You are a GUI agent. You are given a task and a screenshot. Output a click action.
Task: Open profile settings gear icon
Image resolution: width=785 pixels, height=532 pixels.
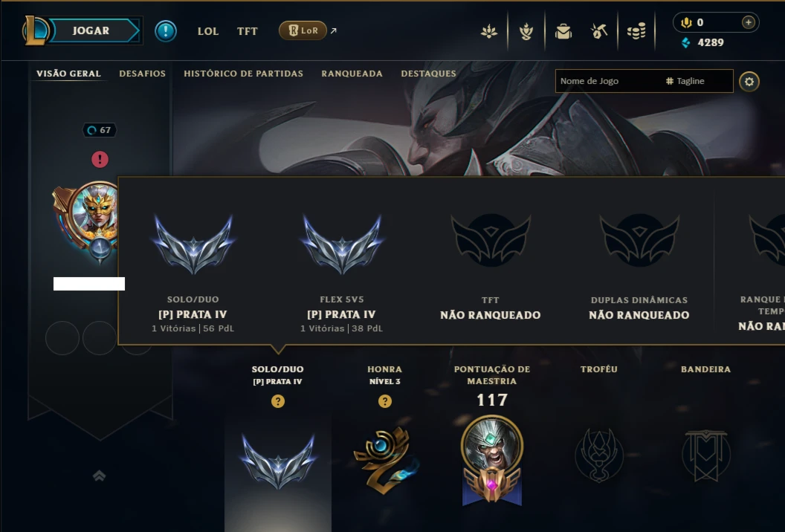pos(749,82)
